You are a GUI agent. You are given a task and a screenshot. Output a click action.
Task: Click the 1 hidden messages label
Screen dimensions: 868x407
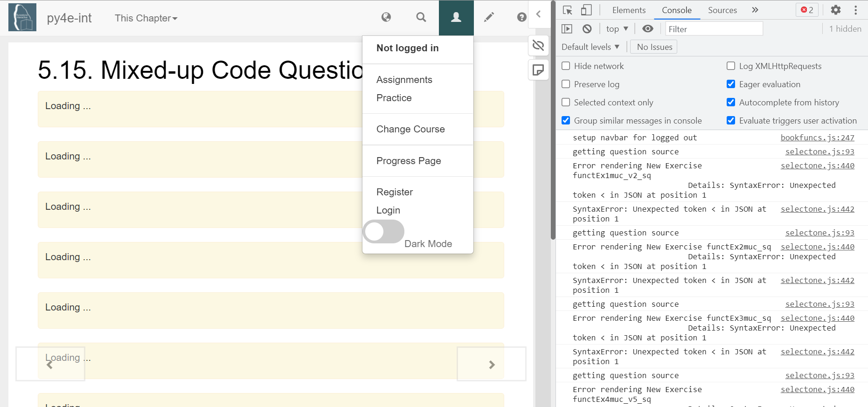click(845, 29)
